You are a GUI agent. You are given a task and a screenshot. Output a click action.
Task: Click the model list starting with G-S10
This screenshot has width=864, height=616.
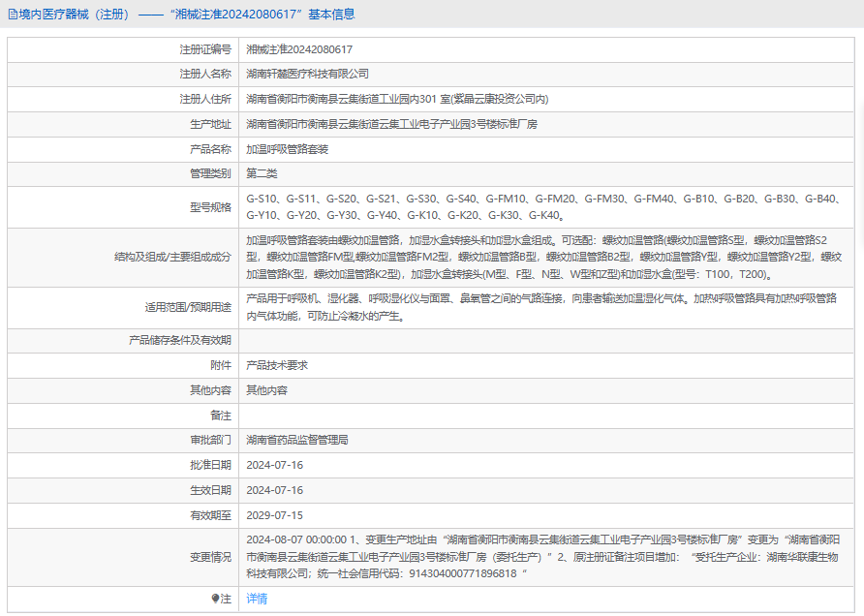click(x=542, y=206)
